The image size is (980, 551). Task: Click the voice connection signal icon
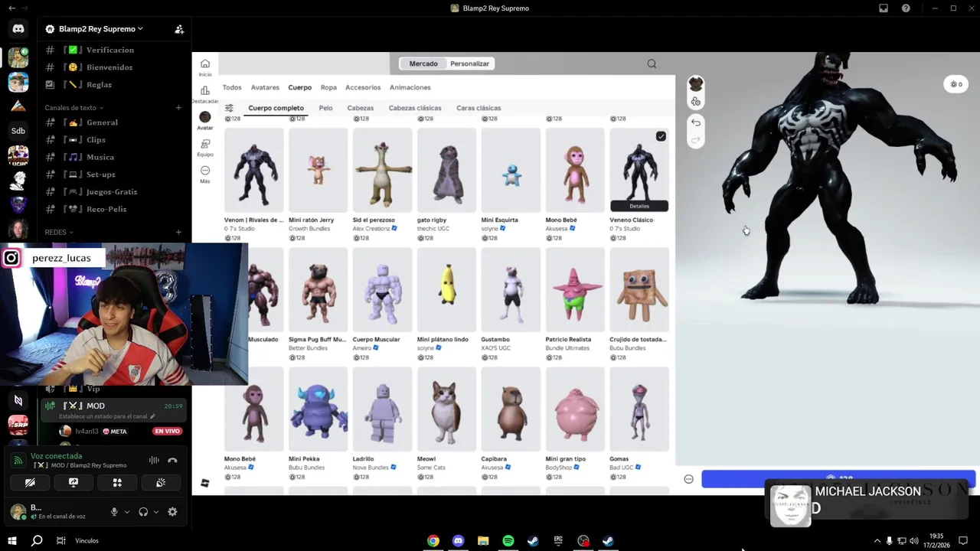pos(18,461)
